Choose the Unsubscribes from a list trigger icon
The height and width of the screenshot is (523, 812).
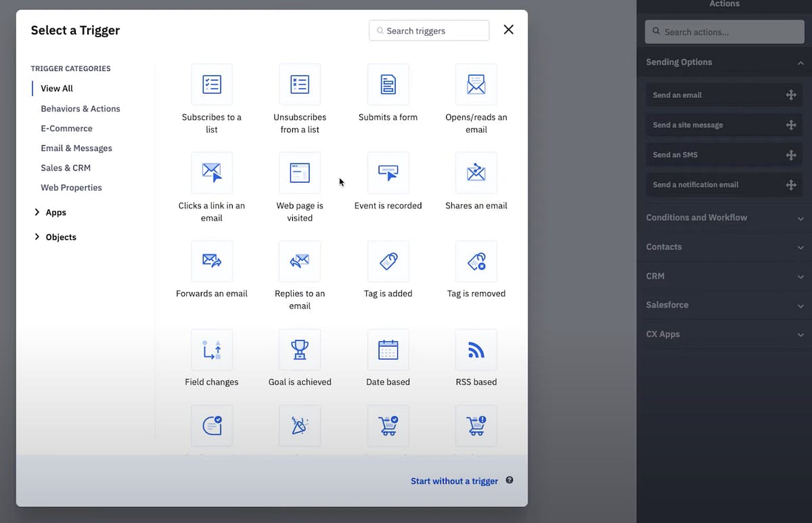[300, 85]
